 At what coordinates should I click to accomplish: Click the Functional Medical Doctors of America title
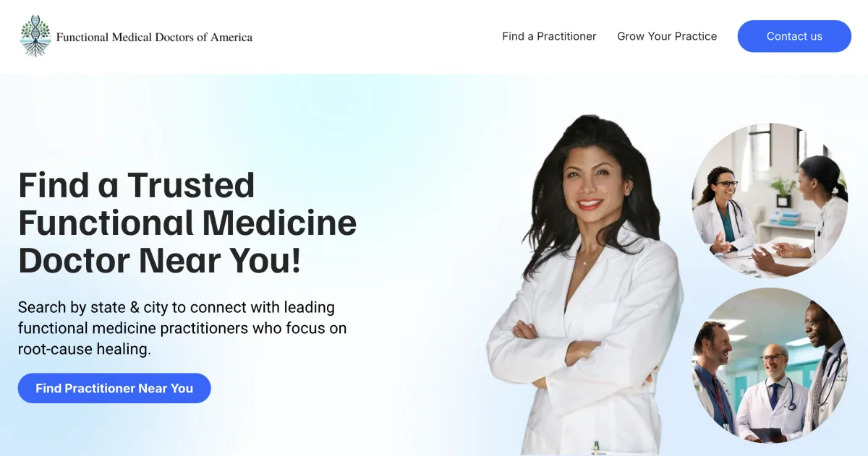pos(154,37)
